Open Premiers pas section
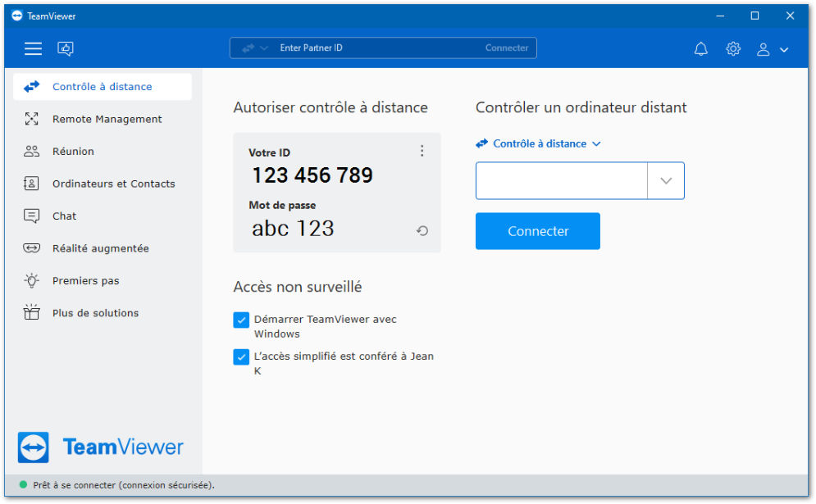Image resolution: width=816 pixels, height=504 pixels. click(x=103, y=280)
